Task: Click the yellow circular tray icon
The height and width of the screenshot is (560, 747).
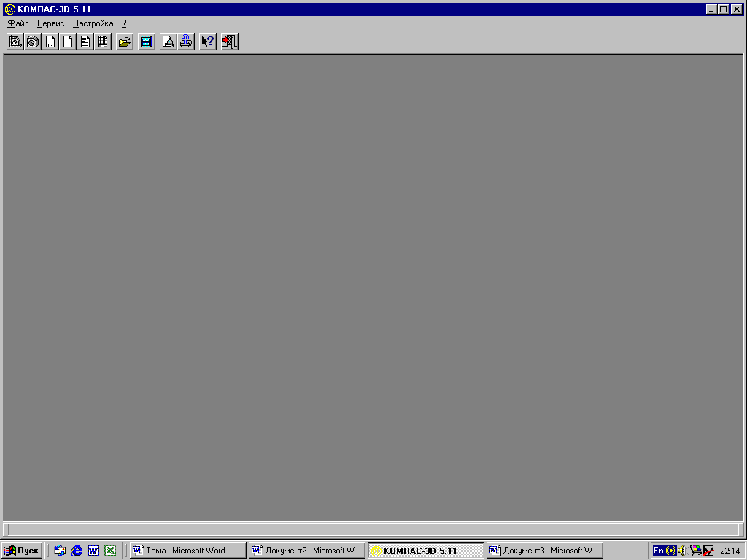Action: click(x=671, y=551)
